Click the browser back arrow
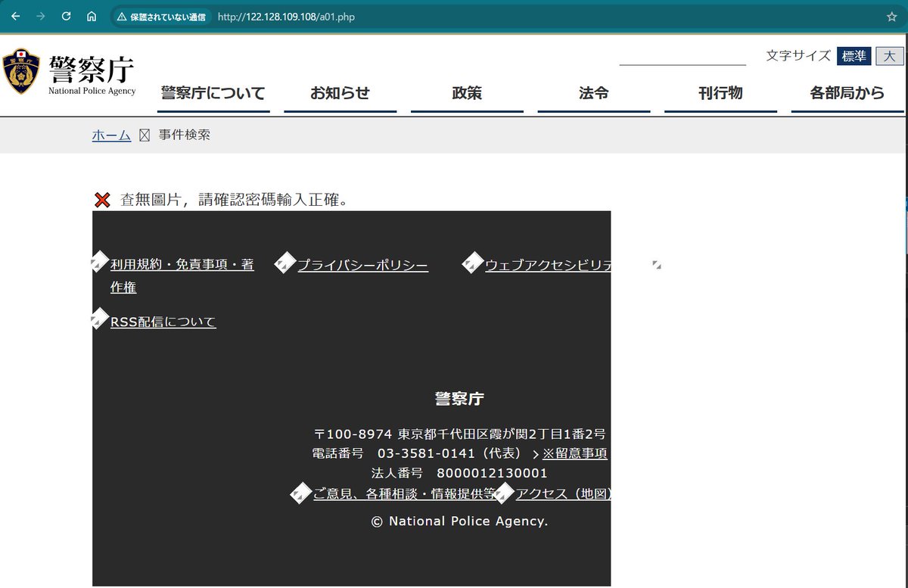 (x=15, y=16)
